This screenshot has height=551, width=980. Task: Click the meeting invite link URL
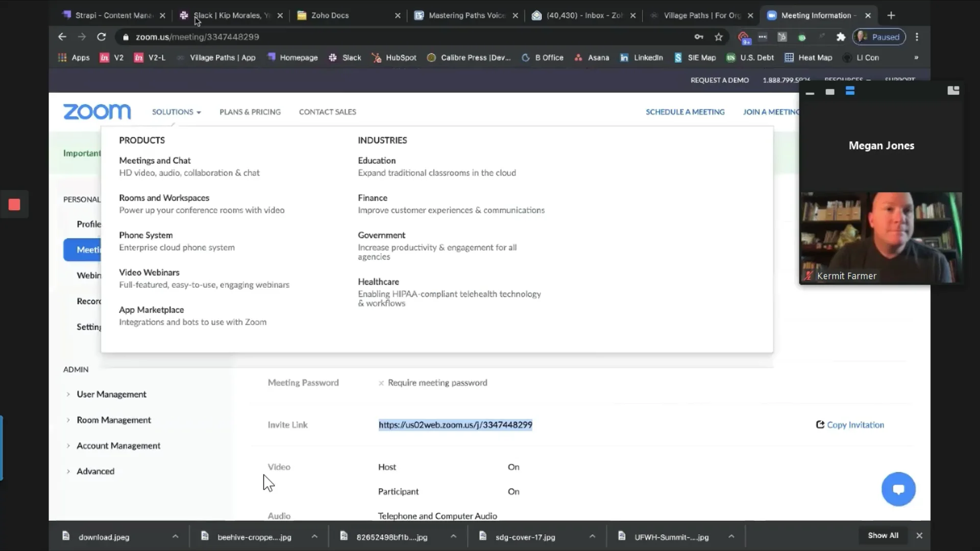tap(455, 424)
